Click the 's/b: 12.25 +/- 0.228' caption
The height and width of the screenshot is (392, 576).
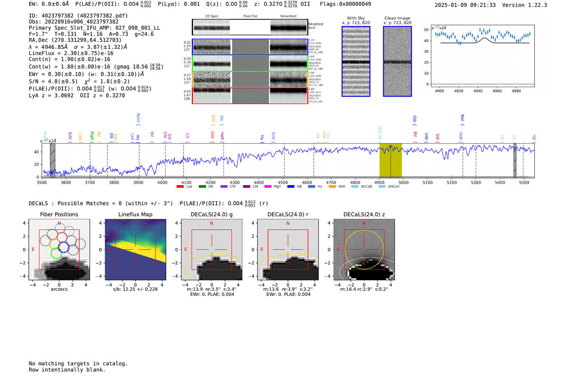[135, 289]
